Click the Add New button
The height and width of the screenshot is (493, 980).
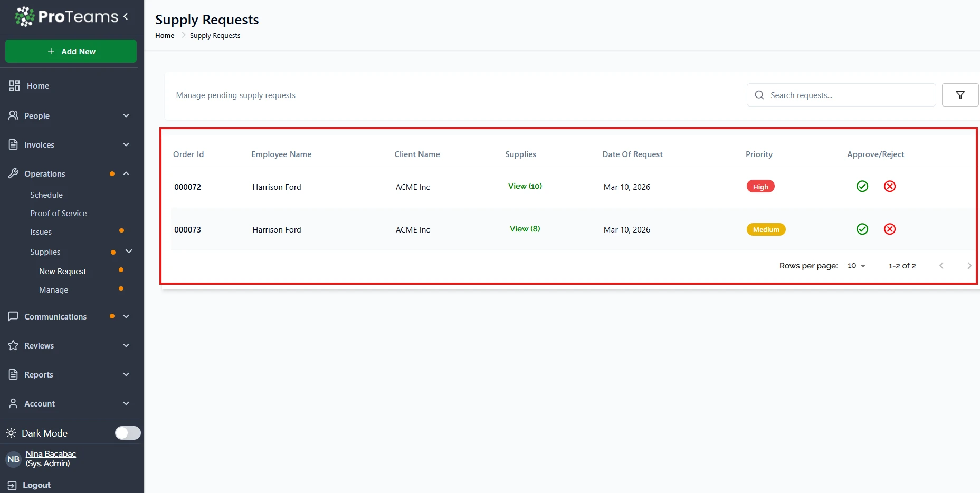pos(71,51)
